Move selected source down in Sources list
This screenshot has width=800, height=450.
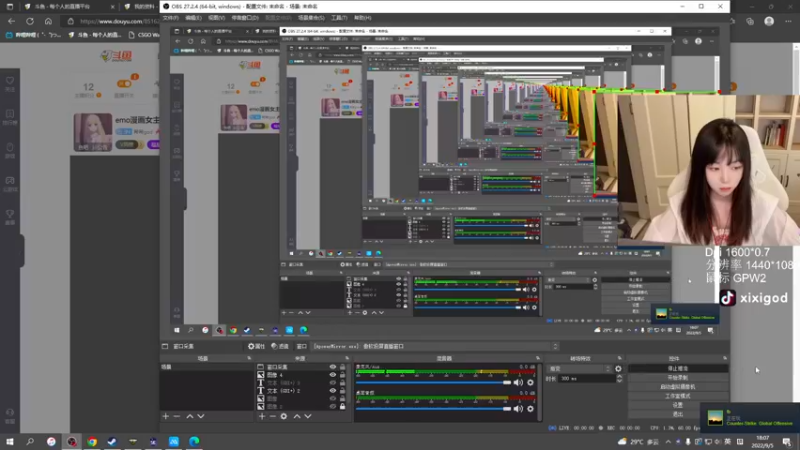(308, 416)
